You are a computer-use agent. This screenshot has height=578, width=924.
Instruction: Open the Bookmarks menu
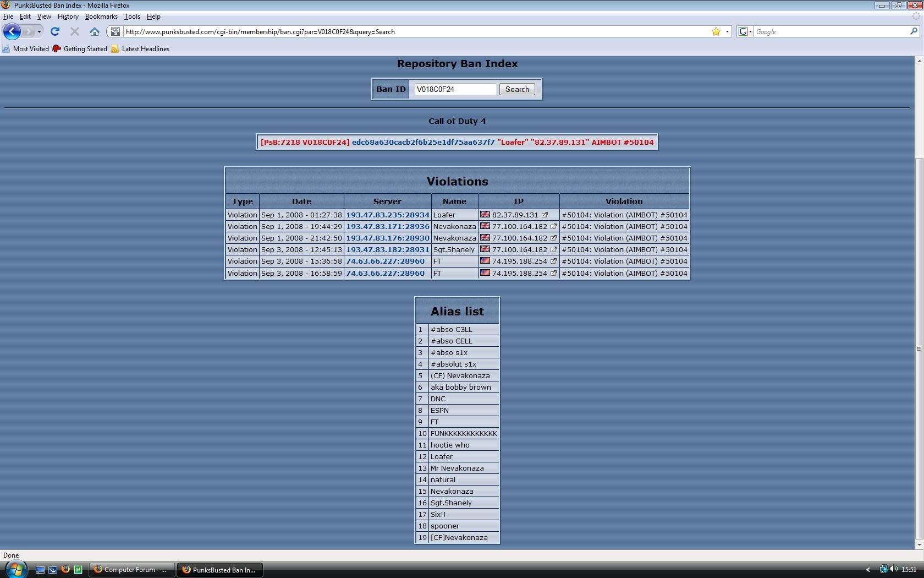coord(101,17)
